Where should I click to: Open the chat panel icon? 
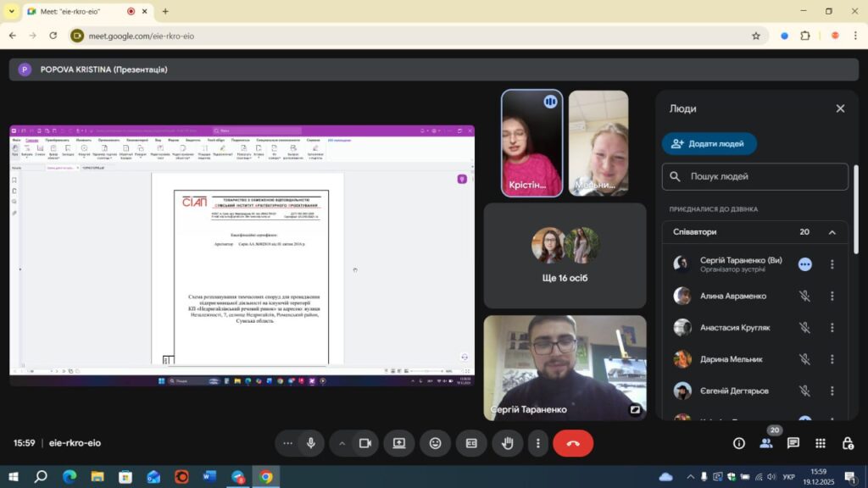tap(793, 443)
